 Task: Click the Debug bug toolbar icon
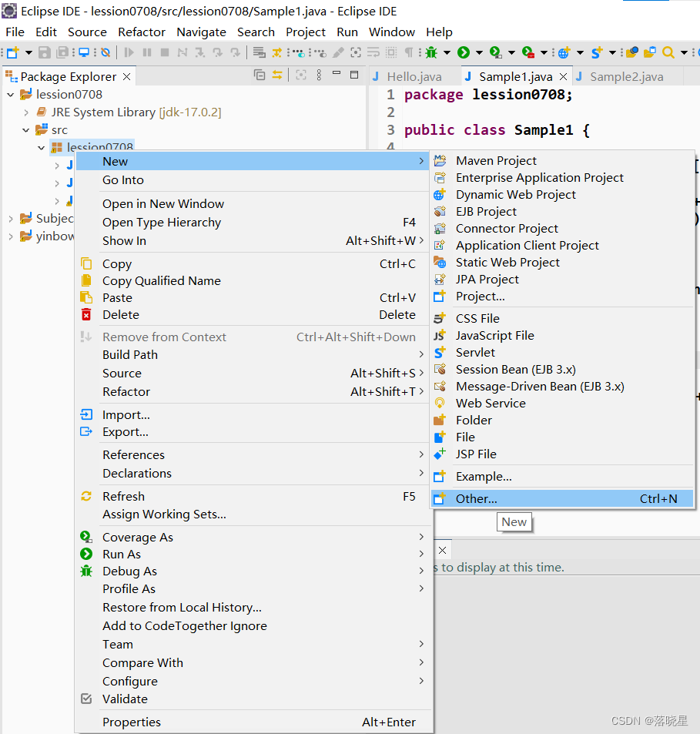(431, 52)
